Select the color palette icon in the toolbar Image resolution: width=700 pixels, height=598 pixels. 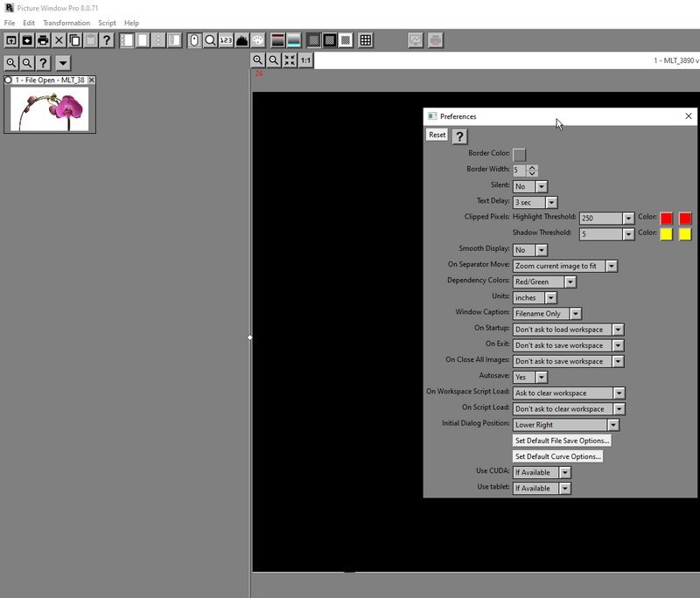[258, 40]
